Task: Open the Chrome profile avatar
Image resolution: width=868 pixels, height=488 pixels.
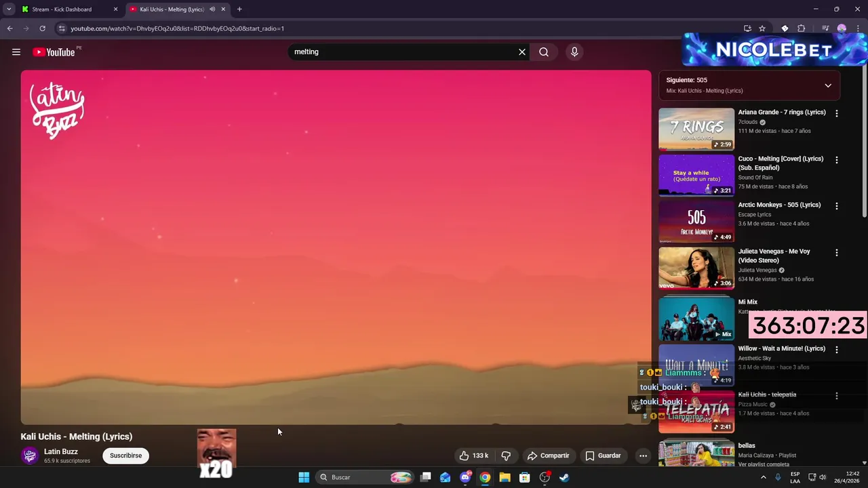Action: click(x=842, y=28)
